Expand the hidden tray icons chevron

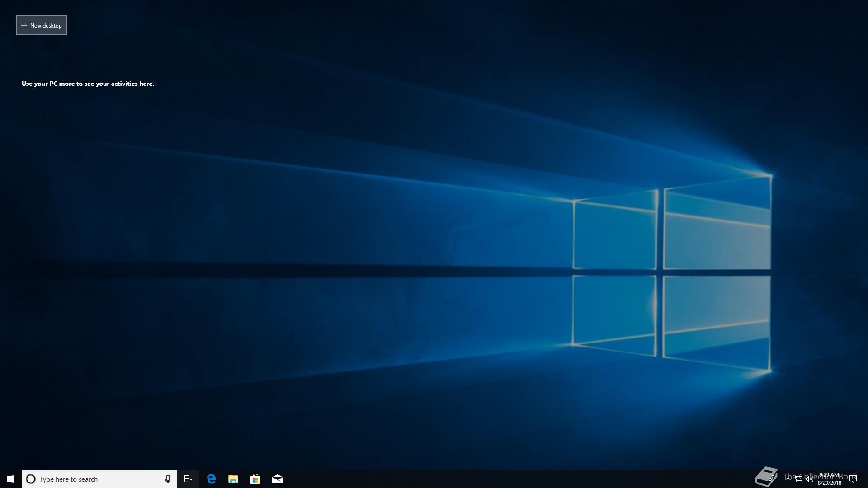[x=788, y=479]
